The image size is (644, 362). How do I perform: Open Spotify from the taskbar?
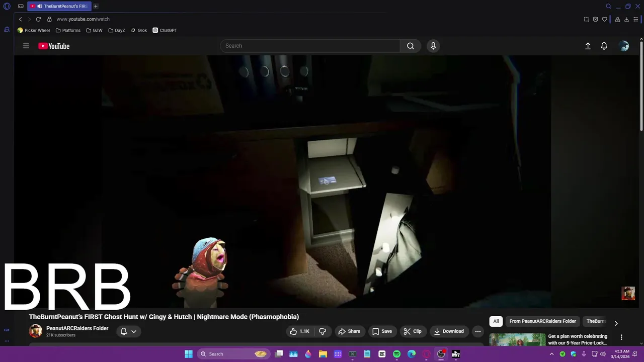pyautogui.click(x=396, y=354)
